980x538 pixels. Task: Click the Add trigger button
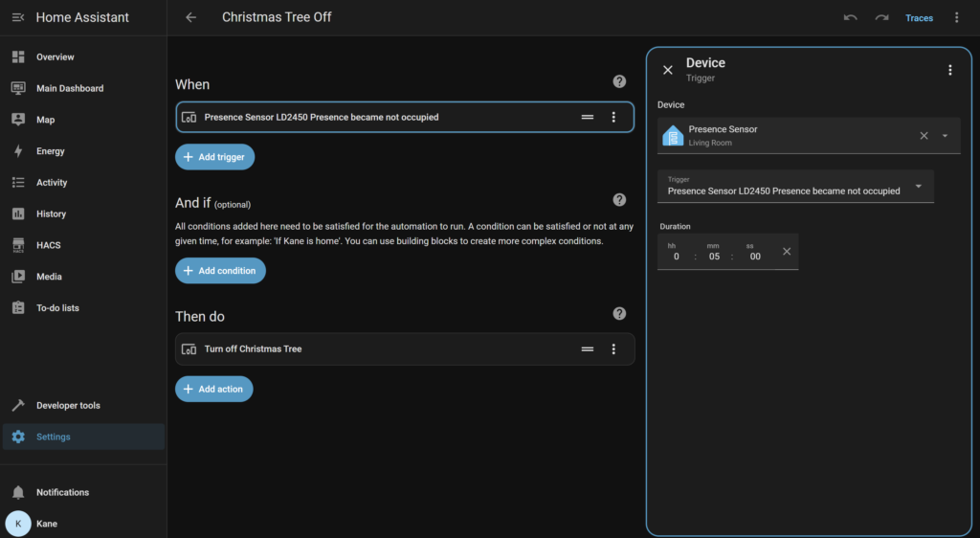coord(214,157)
